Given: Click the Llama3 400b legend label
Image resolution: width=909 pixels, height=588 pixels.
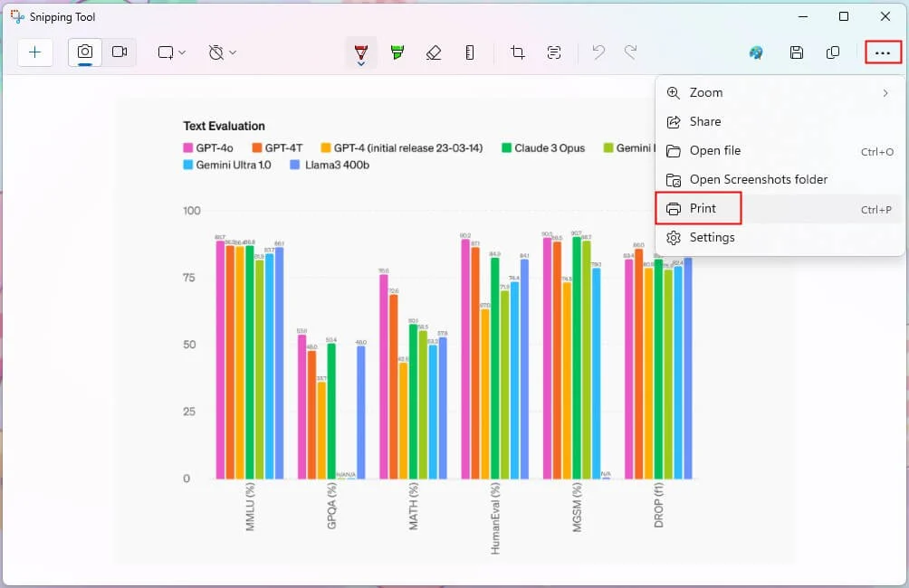Looking at the screenshot, I should coord(337,165).
